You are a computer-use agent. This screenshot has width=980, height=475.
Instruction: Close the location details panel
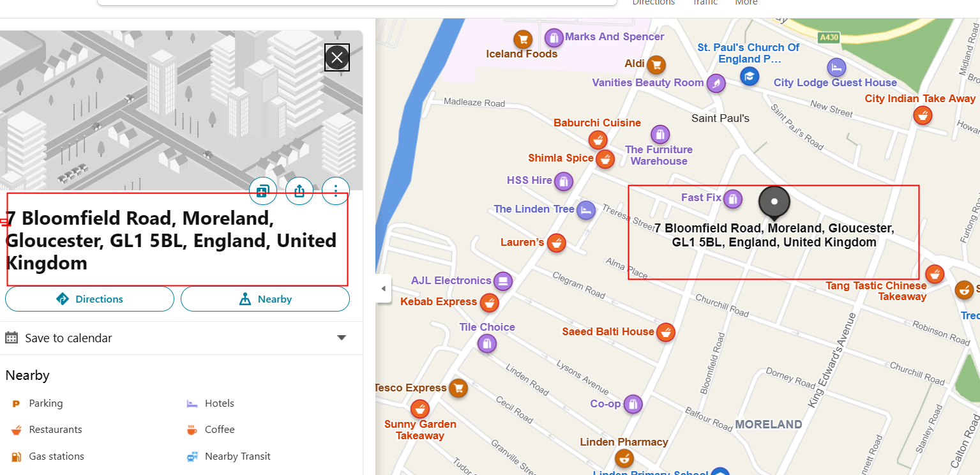337,58
